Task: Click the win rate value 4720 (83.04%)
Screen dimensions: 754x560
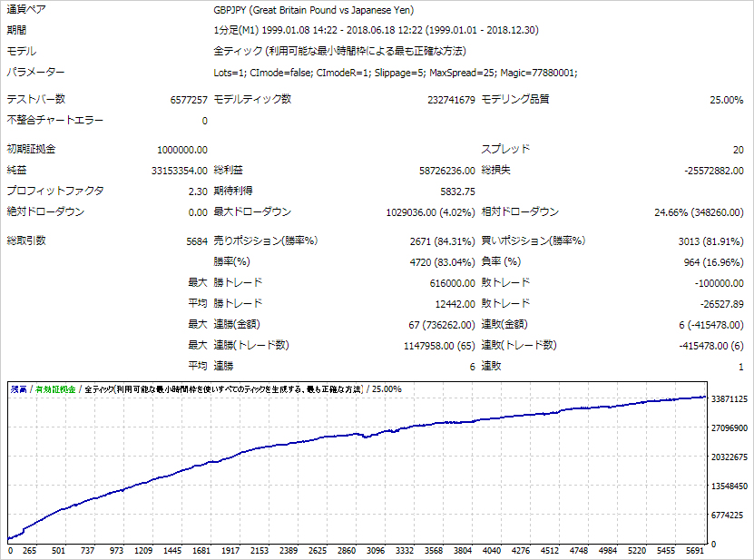Action: 442,262
